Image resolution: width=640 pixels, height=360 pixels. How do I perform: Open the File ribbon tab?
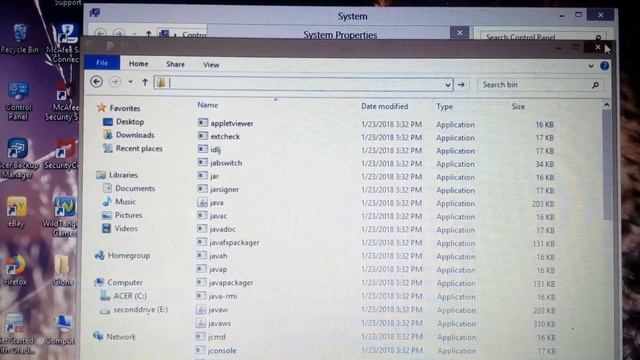click(102, 63)
